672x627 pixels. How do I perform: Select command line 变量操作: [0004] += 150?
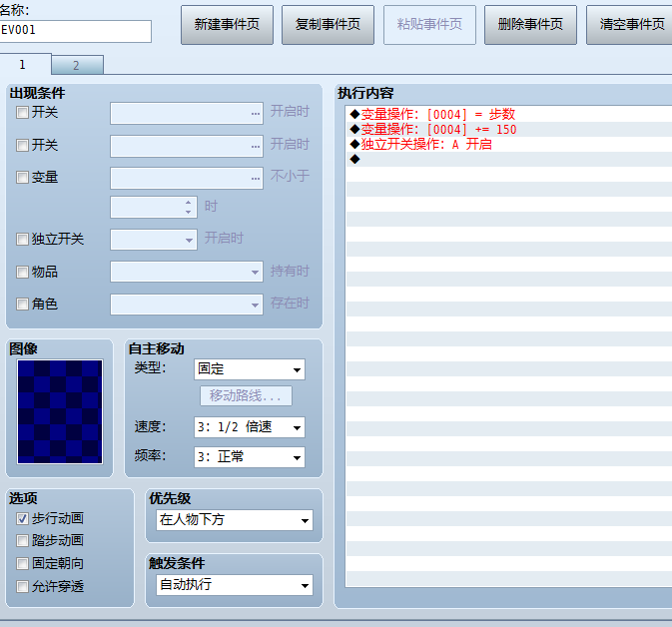[x=509, y=130]
